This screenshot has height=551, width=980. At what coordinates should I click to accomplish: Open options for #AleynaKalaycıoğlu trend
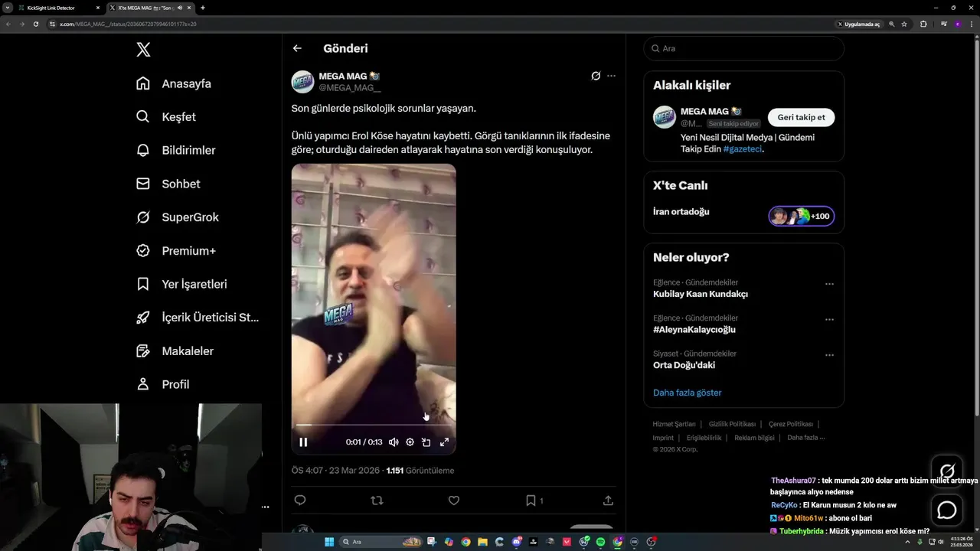coord(829,320)
